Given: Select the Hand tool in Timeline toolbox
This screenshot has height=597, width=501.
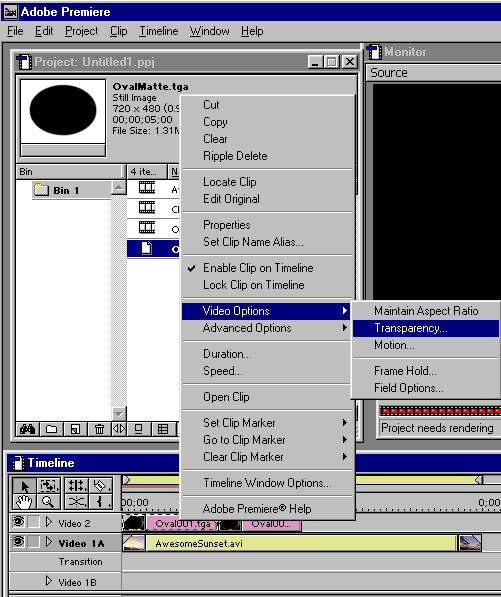Looking at the screenshot, I should (x=24, y=502).
